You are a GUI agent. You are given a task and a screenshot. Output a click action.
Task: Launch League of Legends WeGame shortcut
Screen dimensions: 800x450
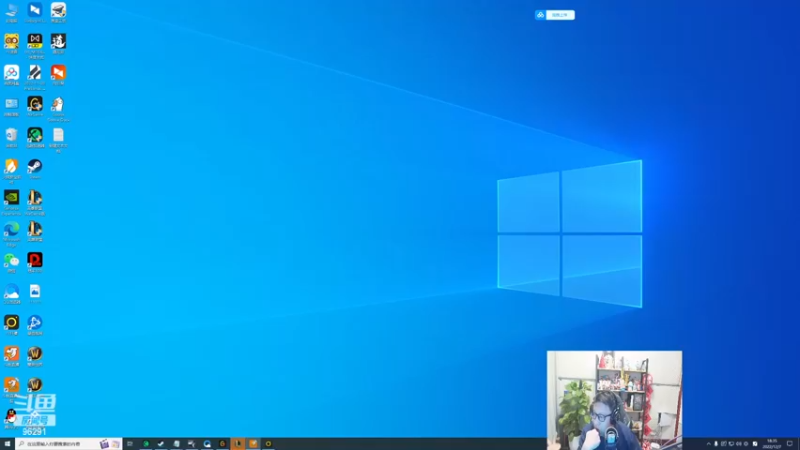click(x=35, y=202)
